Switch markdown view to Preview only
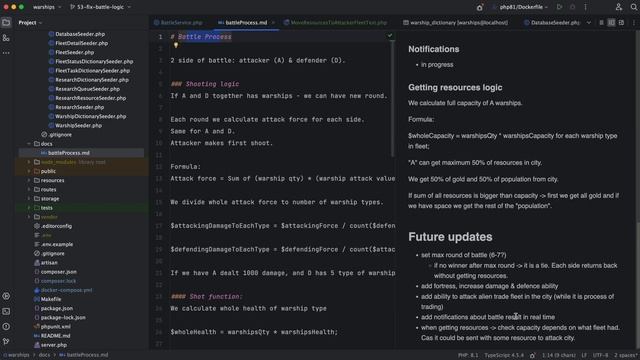Image resolution: width=640 pixels, height=360 pixels. (x=621, y=22)
